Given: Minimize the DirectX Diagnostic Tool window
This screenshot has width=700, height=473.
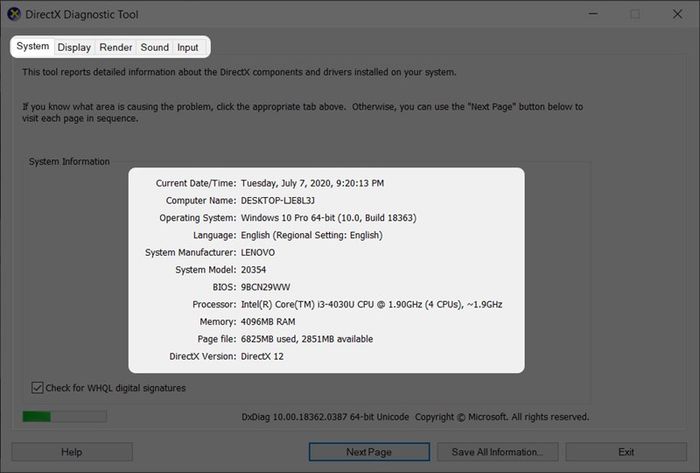Looking at the screenshot, I should click(x=593, y=14).
